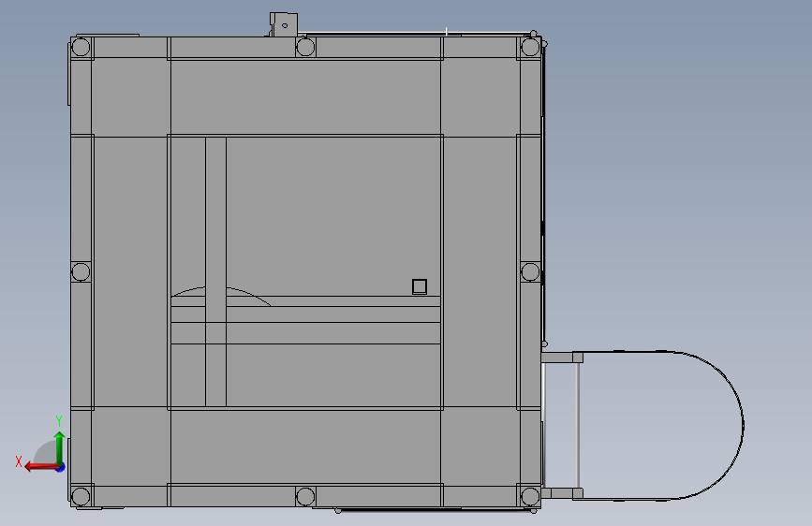
Task: Select the circular hole at the top edge's midpoint
Action: (x=305, y=47)
